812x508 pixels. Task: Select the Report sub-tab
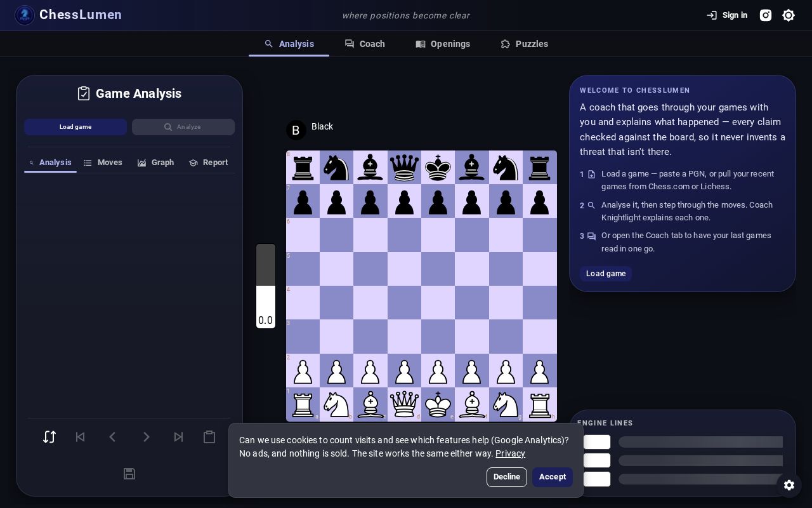click(x=208, y=163)
